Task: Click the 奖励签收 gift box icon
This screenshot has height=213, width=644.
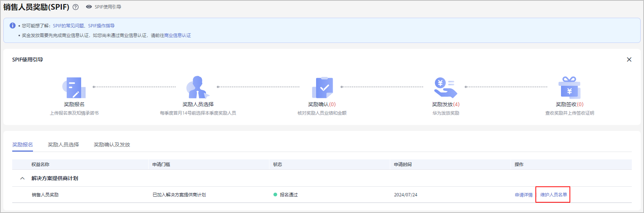Action: tap(569, 87)
